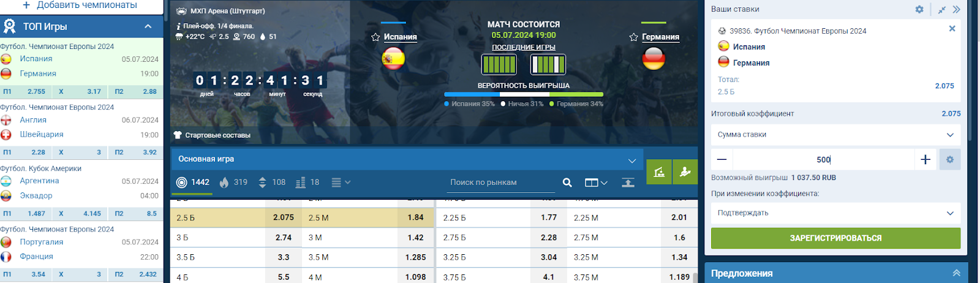Toggle total 2.25 Б bet at 1.77
This screenshot has width=980, height=283.
click(x=502, y=217)
